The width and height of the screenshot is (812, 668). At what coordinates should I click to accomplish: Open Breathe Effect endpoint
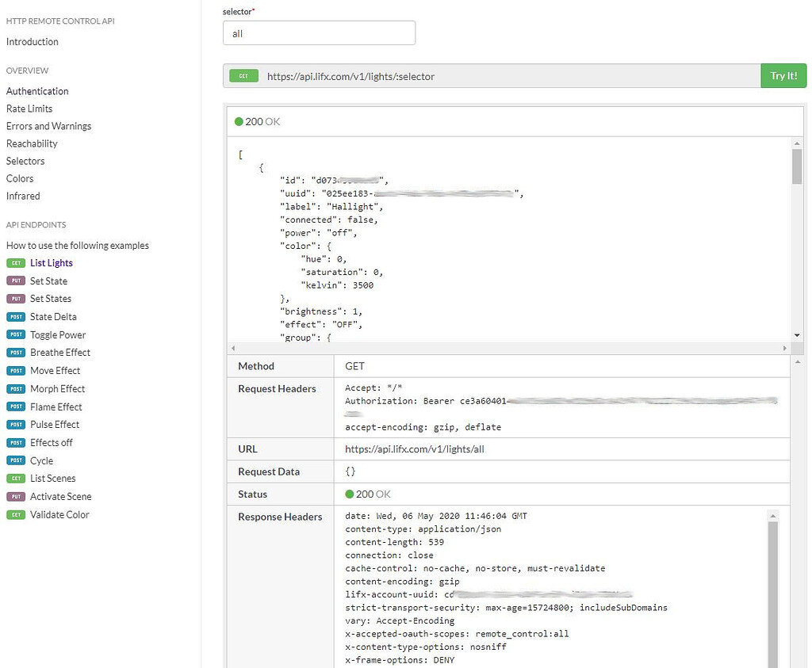pos(60,353)
